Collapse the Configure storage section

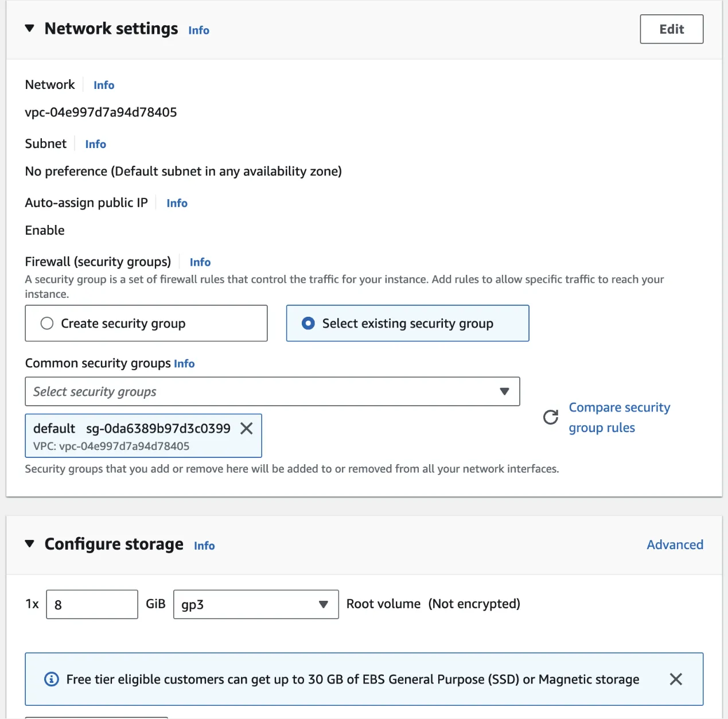point(29,543)
